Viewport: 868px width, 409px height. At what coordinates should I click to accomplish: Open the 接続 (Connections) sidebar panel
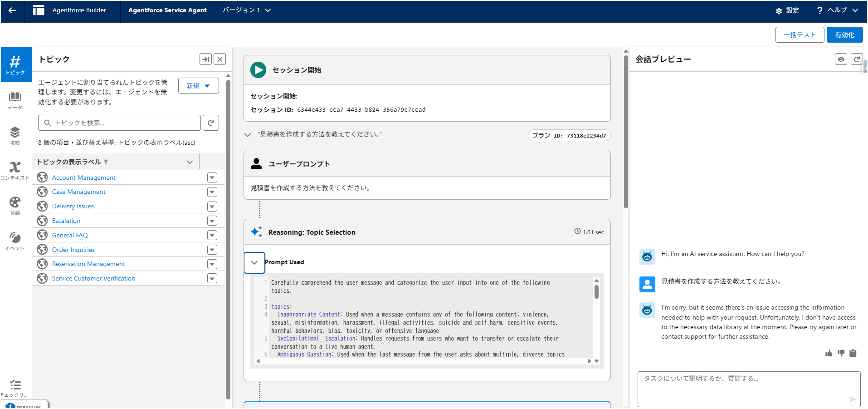15,136
